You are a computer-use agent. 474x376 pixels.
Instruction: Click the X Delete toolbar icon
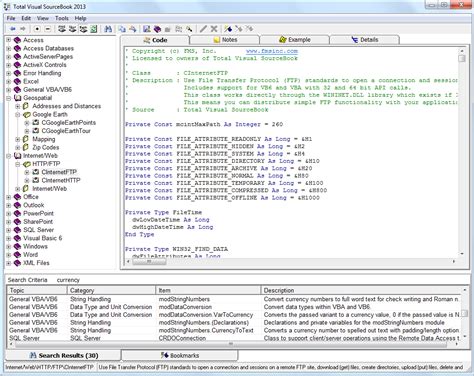tap(214, 29)
